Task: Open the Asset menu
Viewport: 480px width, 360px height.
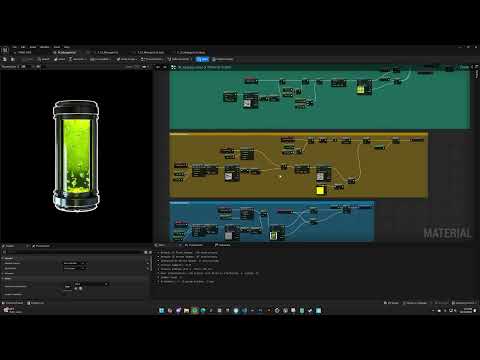Action: point(33,47)
